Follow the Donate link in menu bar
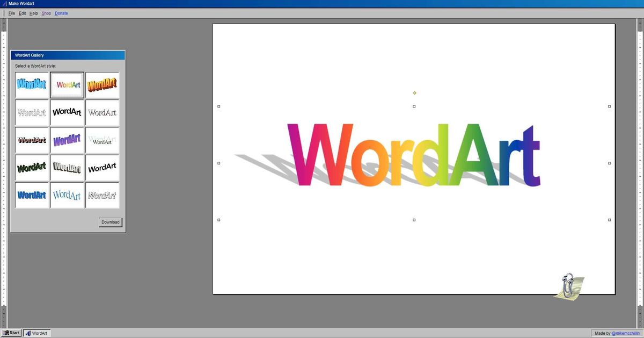Viewport: 644px width, 338px height. pyautogui.click(x=61, y=13)
